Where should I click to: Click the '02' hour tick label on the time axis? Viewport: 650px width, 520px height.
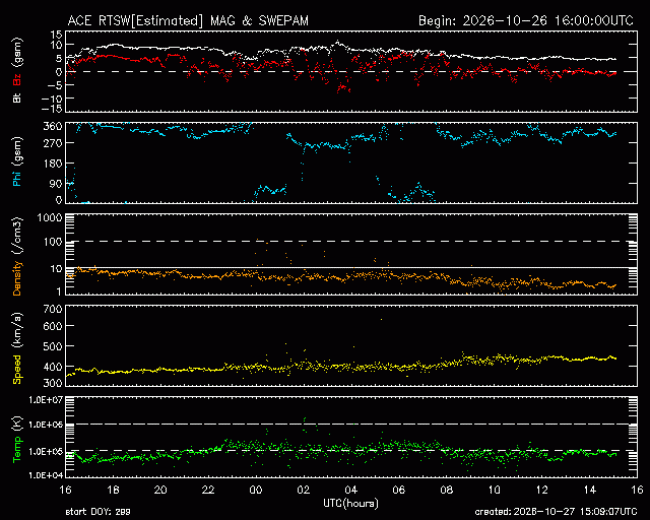click(303, 490)
